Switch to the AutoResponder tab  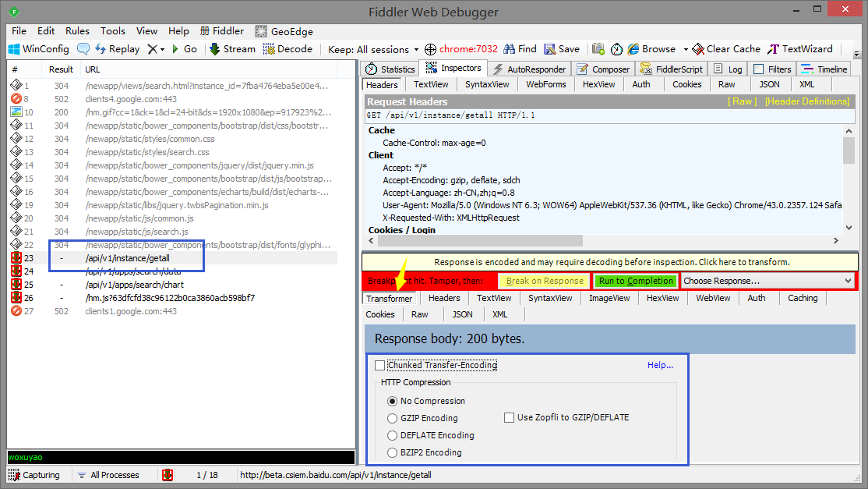[529, 69]
